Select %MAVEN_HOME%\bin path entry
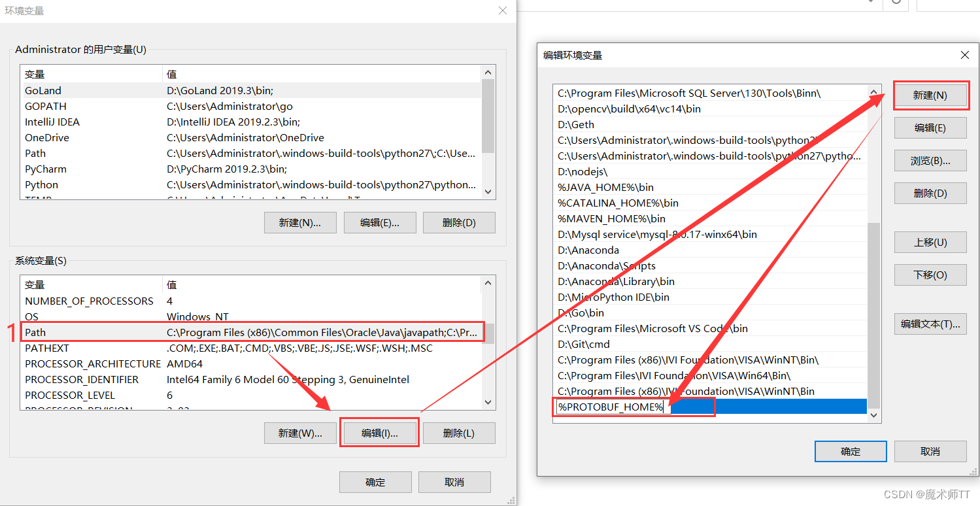This screenshot has height=506, width=980. (x=710, y=219)
